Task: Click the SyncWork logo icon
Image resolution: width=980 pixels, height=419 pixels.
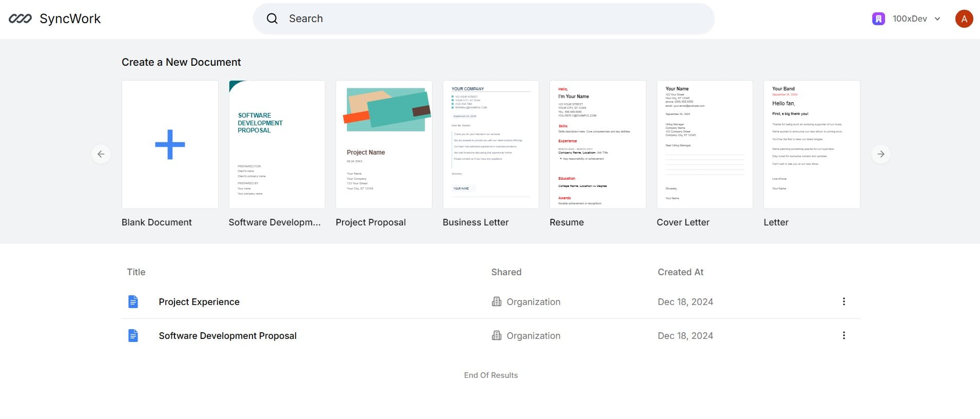Action: click(20, 19)
